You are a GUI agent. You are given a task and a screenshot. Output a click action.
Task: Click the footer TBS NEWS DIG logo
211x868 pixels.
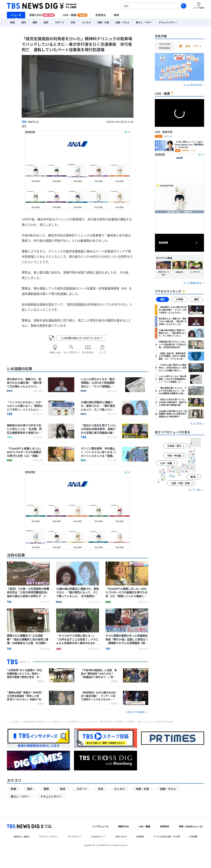pos(29,826)
